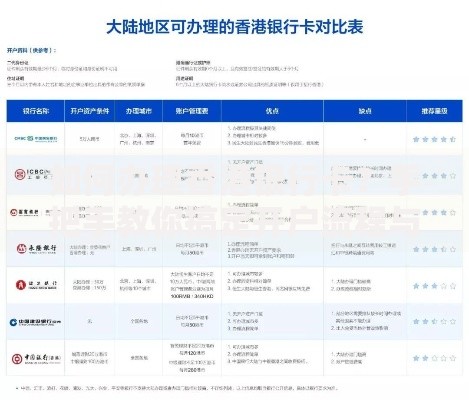Screen dimensions: 469x400
Task: Click the 开户资产条件 column header
Action: 90,111
